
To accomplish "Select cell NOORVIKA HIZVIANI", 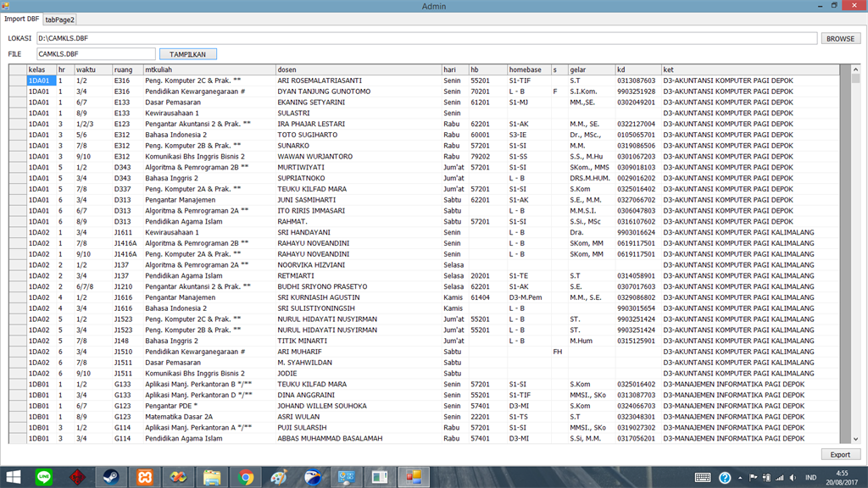I will pos(359,265).
